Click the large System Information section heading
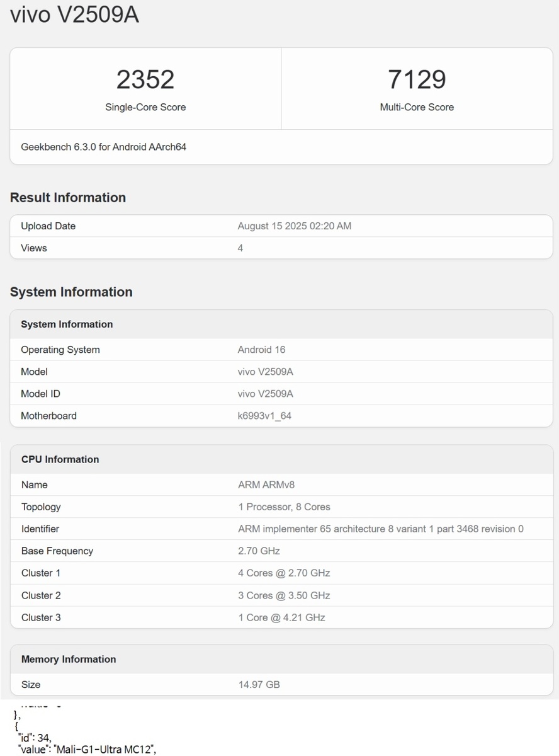 pyautogui.click(x=71, y=292)
